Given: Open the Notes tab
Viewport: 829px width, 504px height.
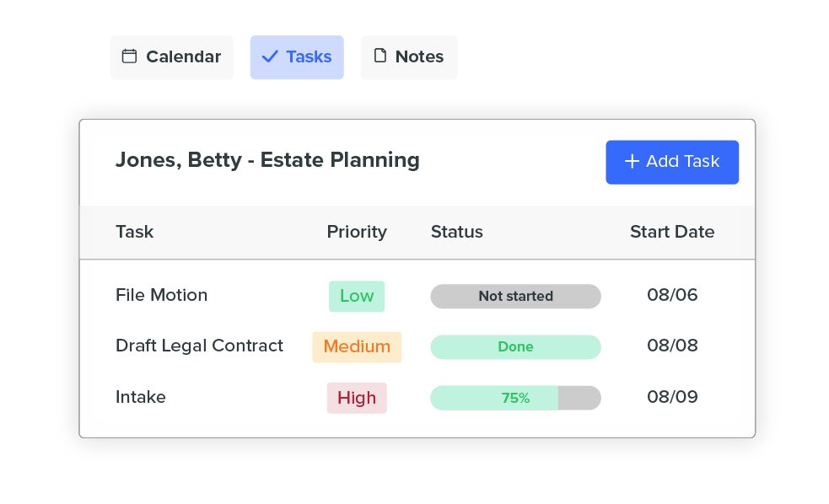Looking at the screenshot, I should click(x=409, y=56).
